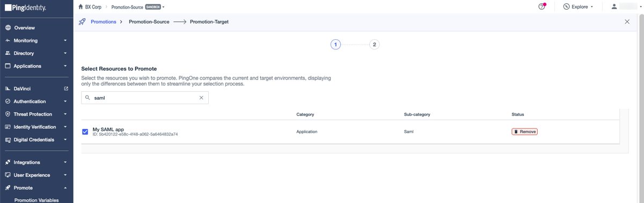Expand the Digital Credentials menu arrow

coord(65,140)
